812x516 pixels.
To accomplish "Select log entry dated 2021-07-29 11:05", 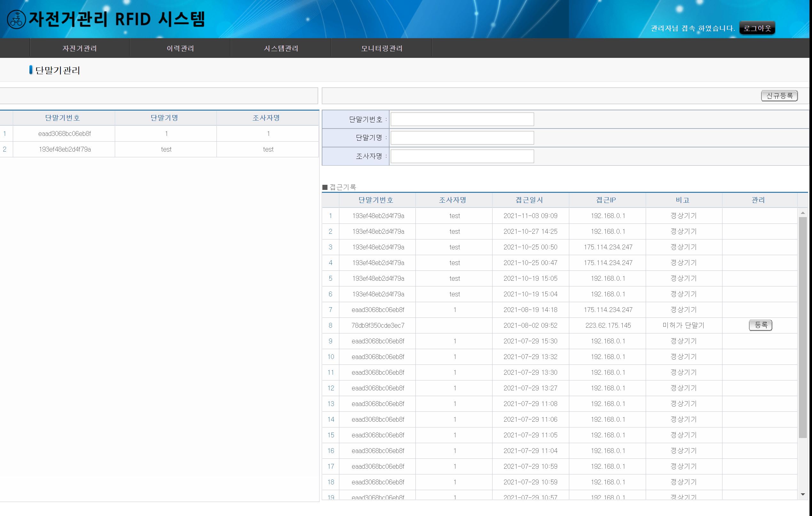I will pyautogui.click(x=560, y=435).
